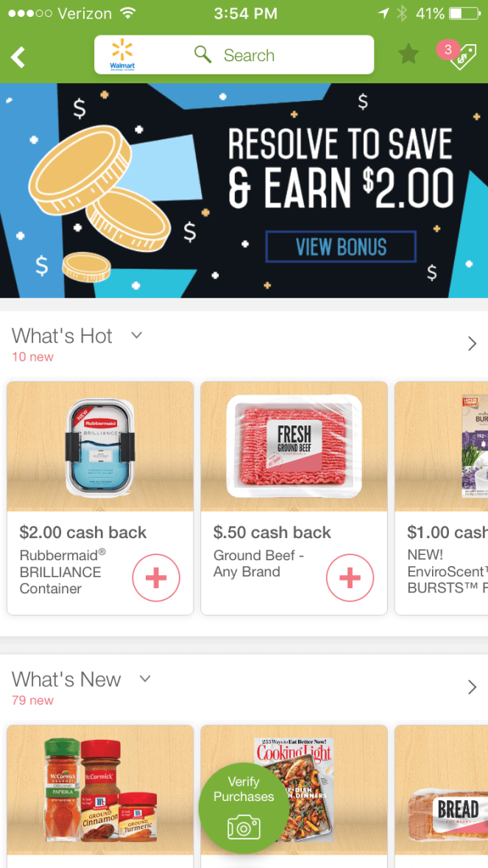Expand the What's Hot dropdown arrow
This screenshot has width=488, height=868.
137,335
